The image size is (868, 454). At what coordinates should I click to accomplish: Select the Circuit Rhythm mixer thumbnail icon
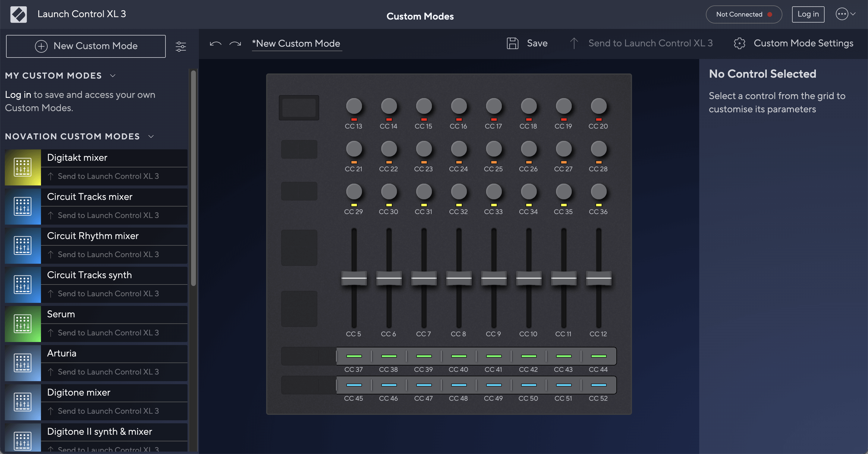[23, 245]
